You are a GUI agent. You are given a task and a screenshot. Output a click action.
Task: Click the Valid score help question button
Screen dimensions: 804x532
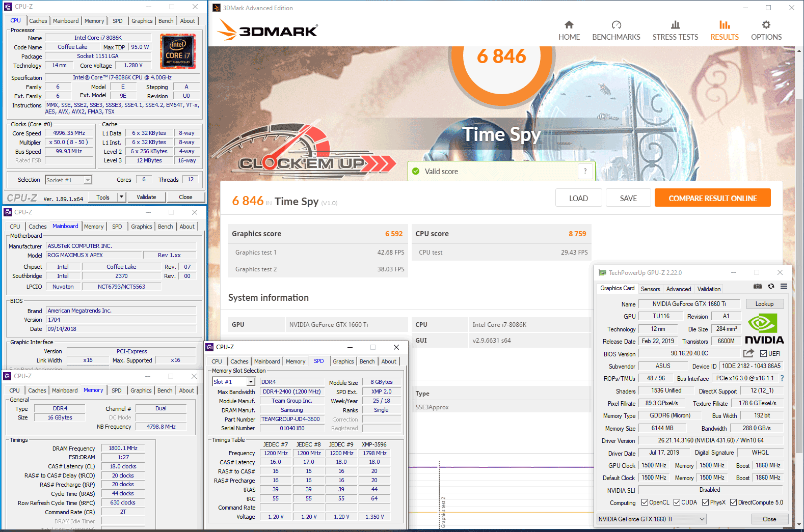[x=585, y=171]
